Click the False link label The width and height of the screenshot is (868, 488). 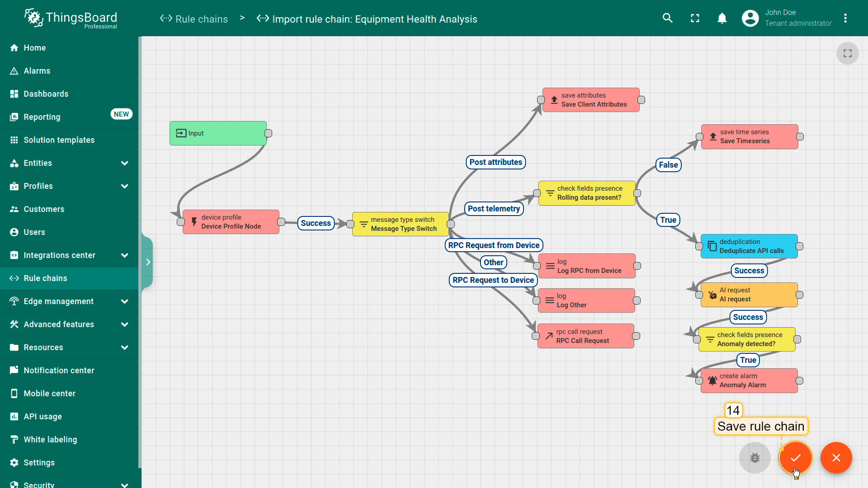(x=668, y=165)
